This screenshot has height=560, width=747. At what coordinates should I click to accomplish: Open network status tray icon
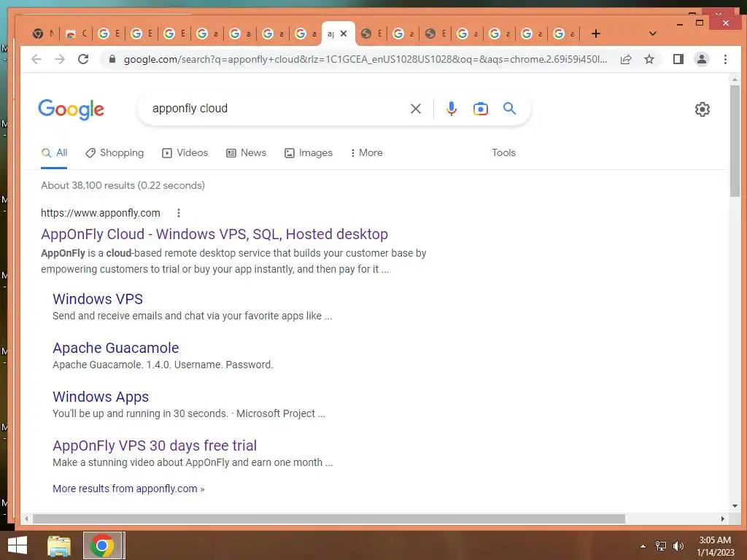660,546
